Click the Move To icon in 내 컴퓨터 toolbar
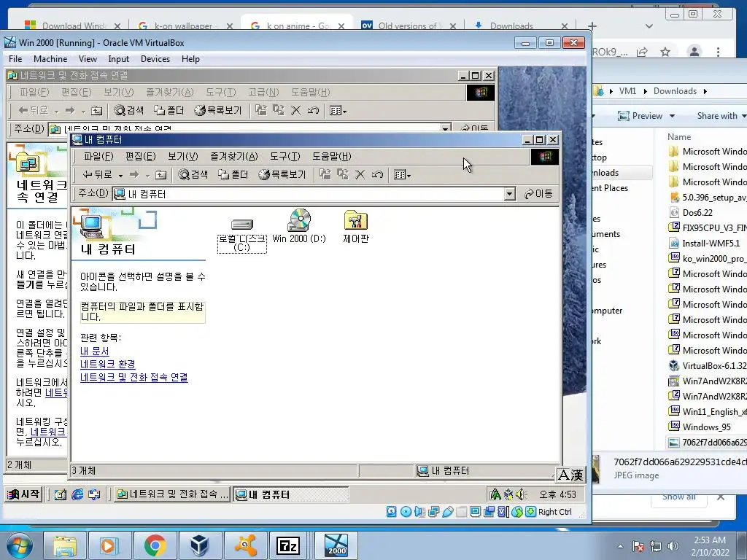Viewport: 747px width, 560px height. [325, 175]
